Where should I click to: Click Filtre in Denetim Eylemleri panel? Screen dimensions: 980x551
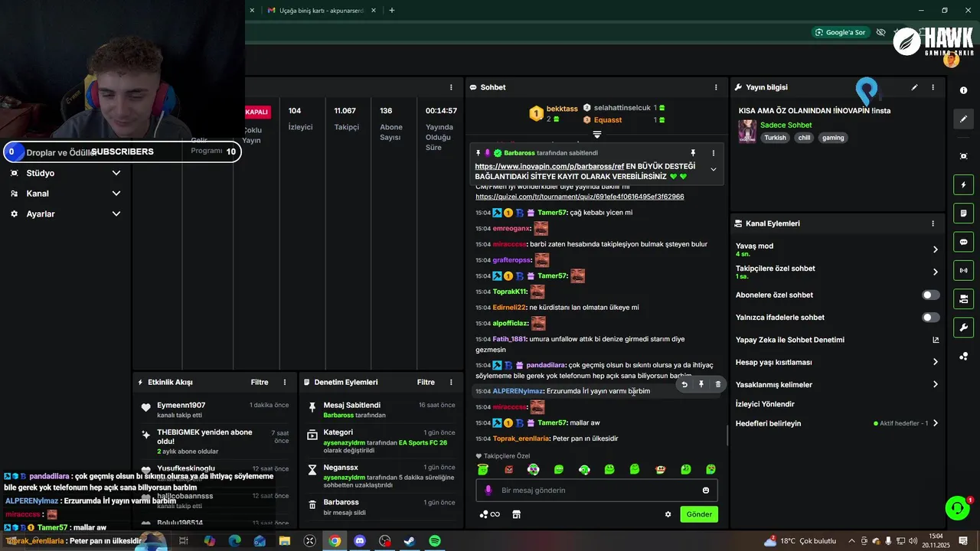[426, 382]
